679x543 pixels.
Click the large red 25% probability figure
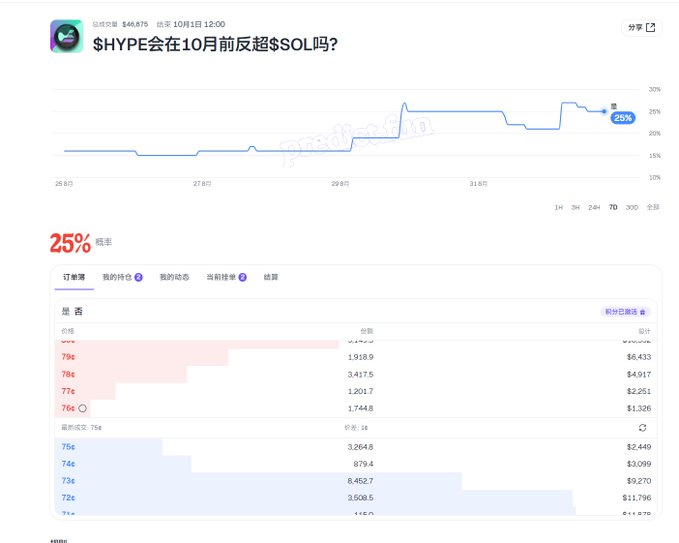(70, 243)
